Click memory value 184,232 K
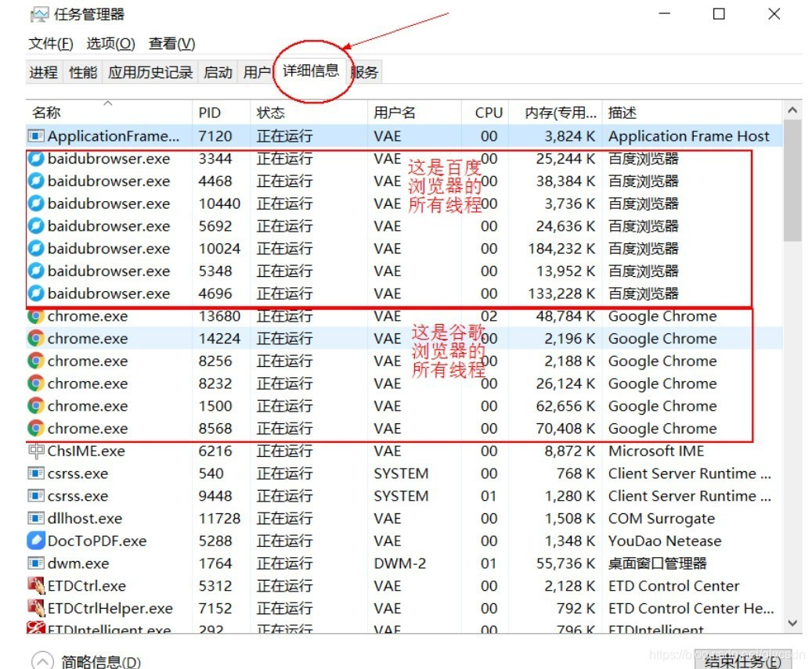The width and height of the screenshot is (812, 669). [x=561, y=248]
